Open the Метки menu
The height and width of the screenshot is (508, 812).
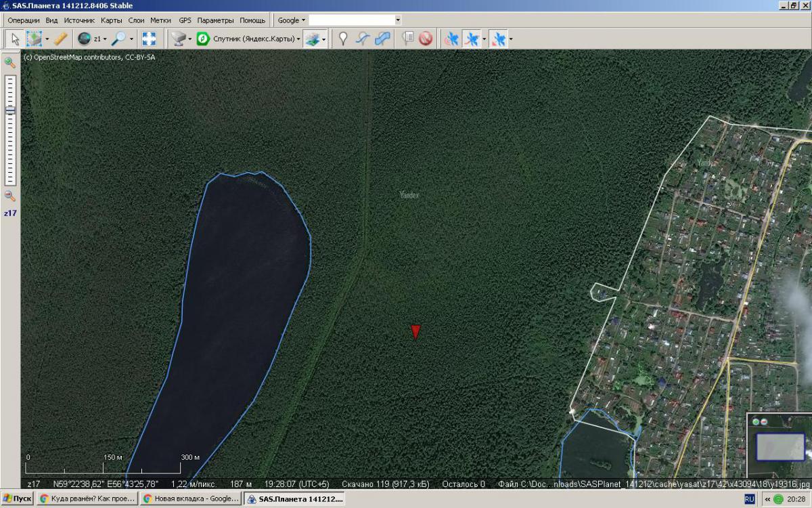point(160,20)
